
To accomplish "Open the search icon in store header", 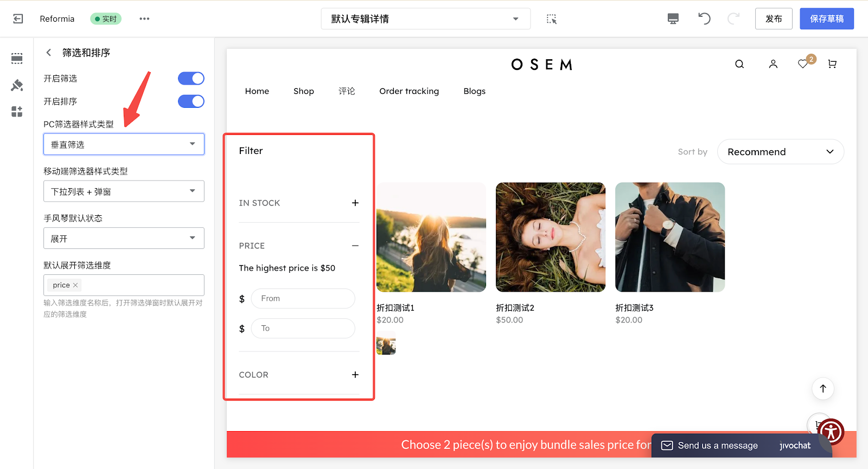I will point(739,64).
